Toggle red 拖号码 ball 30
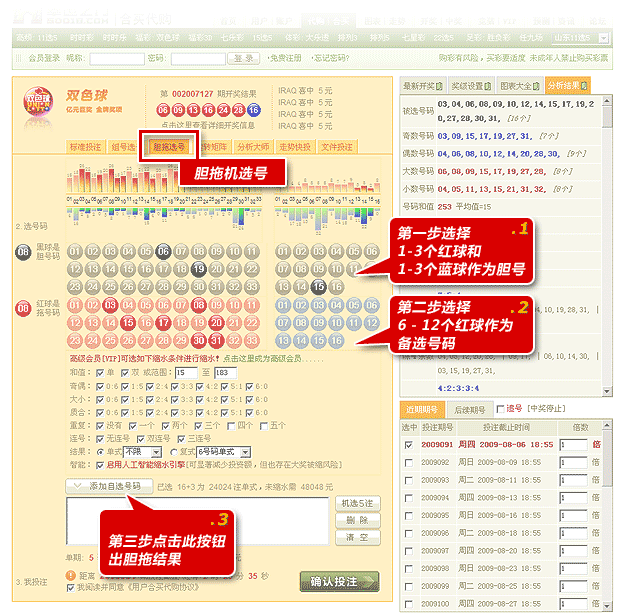The width and height of the screenshot is (623, 615). (x=199, y=340)
